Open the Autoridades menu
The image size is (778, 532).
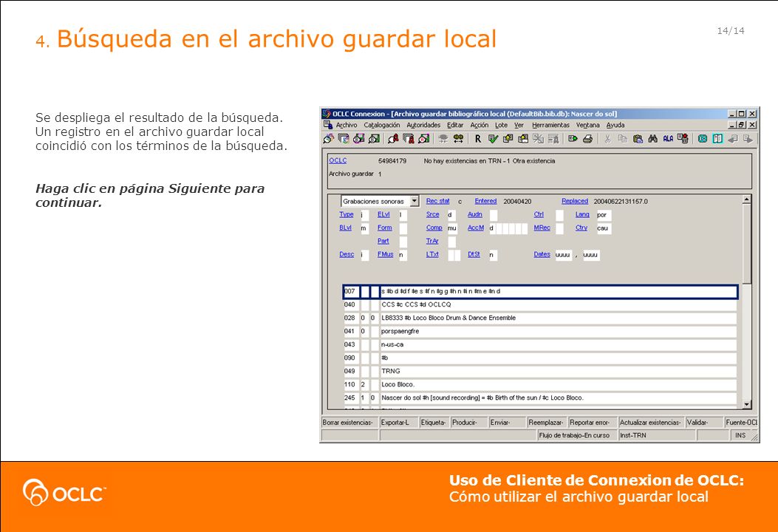click(x=423, y=125)
